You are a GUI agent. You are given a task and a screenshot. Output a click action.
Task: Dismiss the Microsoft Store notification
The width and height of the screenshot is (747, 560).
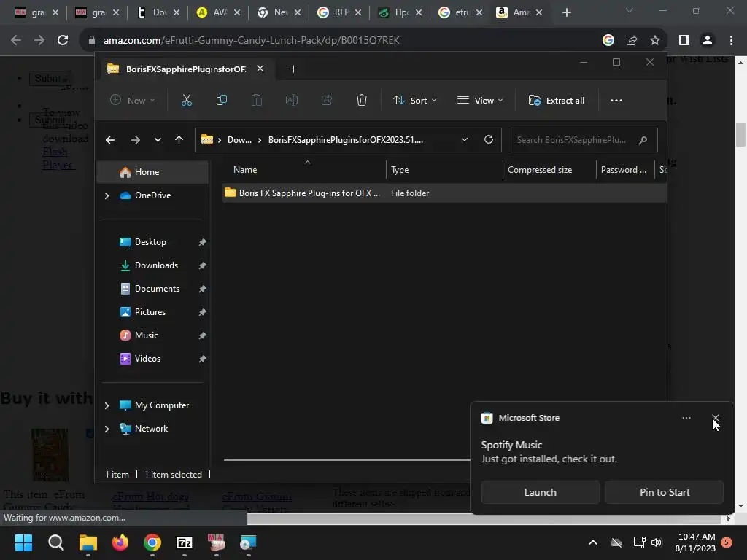click(715, 418)
